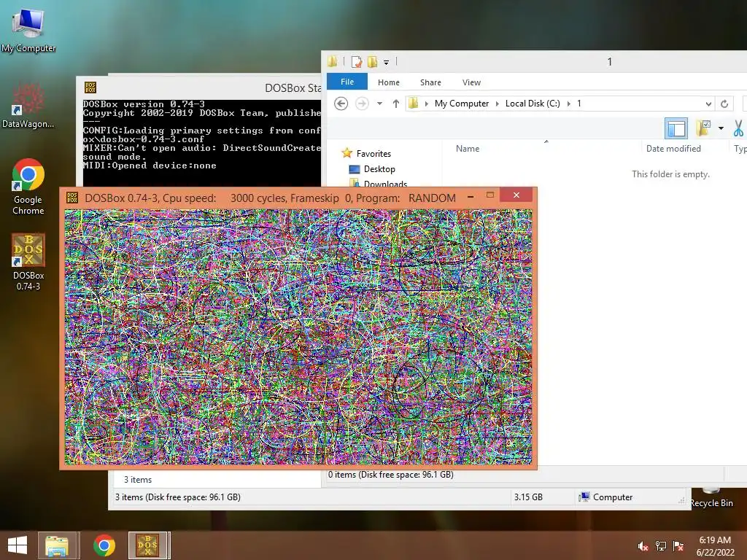Open Chrome from the taskbar
Screen dimensions: 747x560
[x=104, y=545]
